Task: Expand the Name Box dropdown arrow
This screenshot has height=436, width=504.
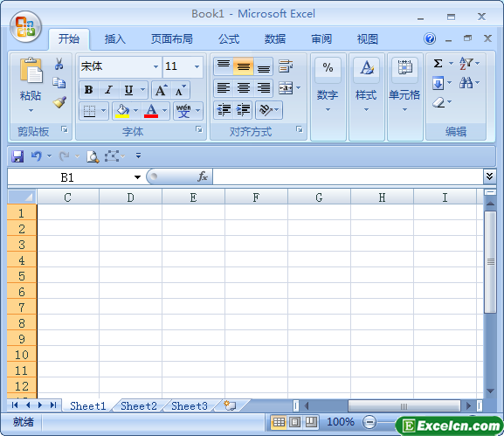Action: pyautogui.click(x=137, y=177)
